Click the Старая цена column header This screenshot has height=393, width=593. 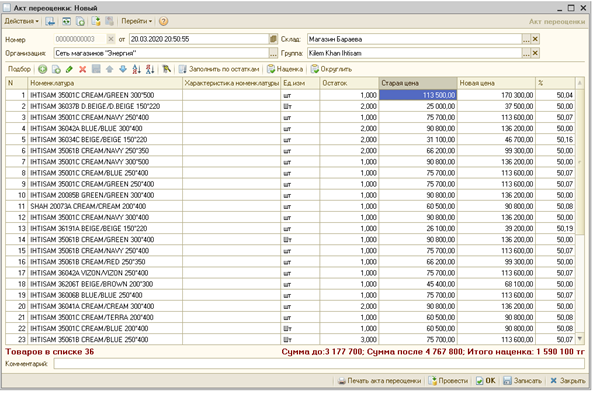pyautogui.click(x=418, y=83)
